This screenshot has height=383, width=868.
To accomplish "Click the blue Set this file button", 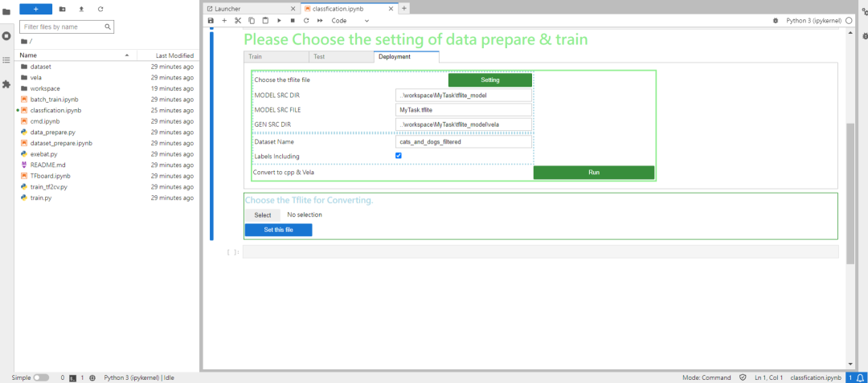I will coord(278,230).
